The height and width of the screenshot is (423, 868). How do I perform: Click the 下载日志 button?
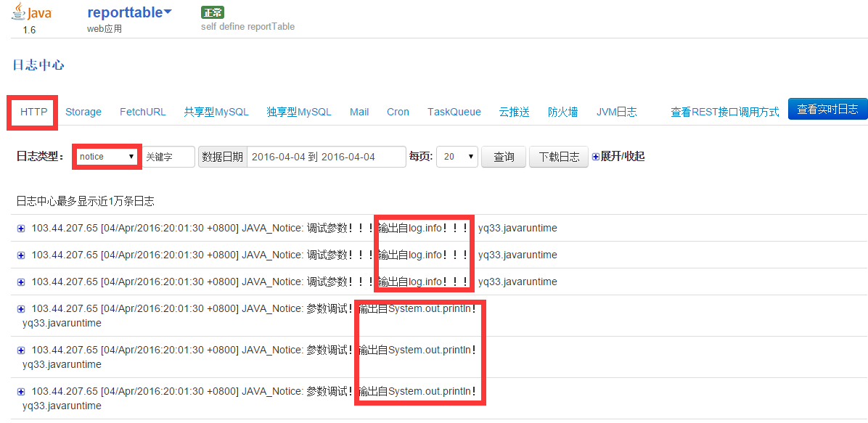(559, 157)
